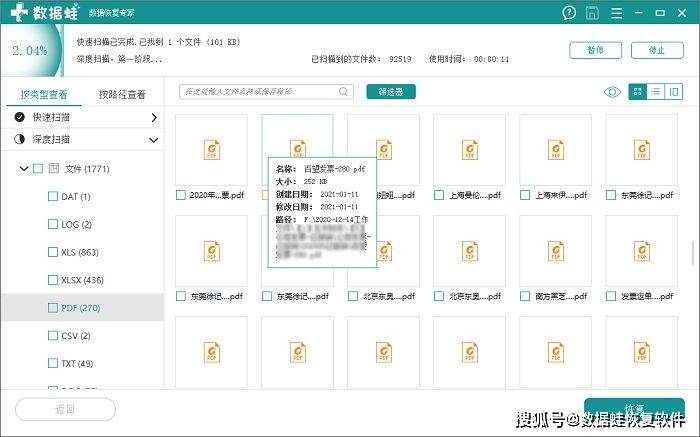Open the hamburger menu in title bar
700x437 pixels.
coord(617,13)
